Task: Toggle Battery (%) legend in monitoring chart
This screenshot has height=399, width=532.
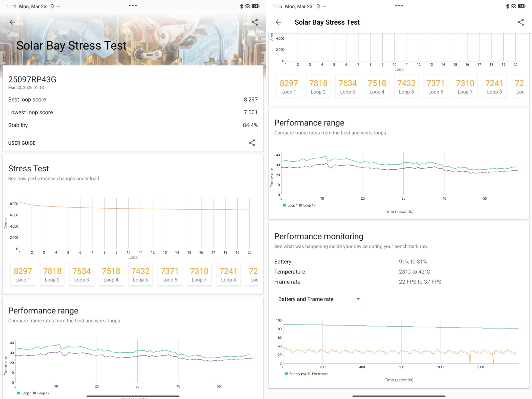Action: click(x=295, y=374)
